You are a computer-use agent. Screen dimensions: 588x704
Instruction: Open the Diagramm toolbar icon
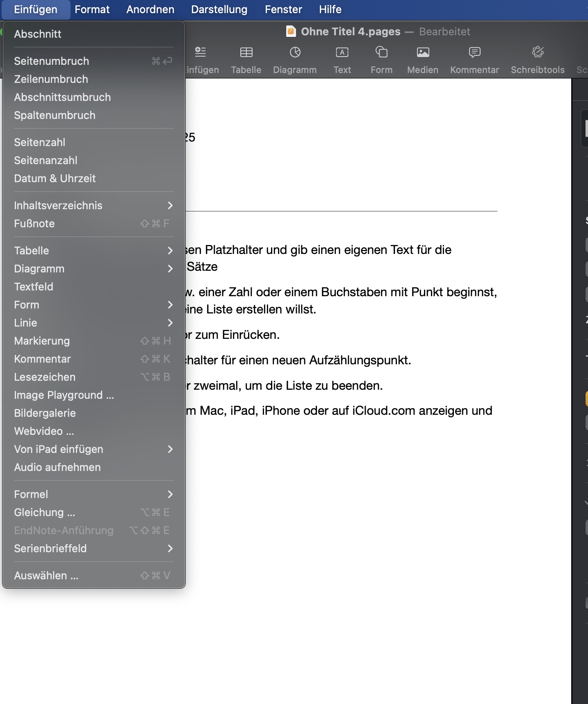(295, 53)
